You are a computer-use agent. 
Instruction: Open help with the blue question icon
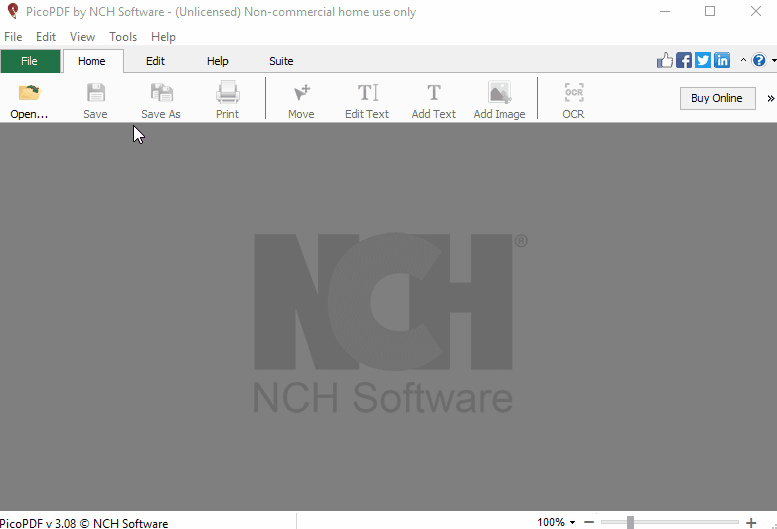[x=759, y=60]
